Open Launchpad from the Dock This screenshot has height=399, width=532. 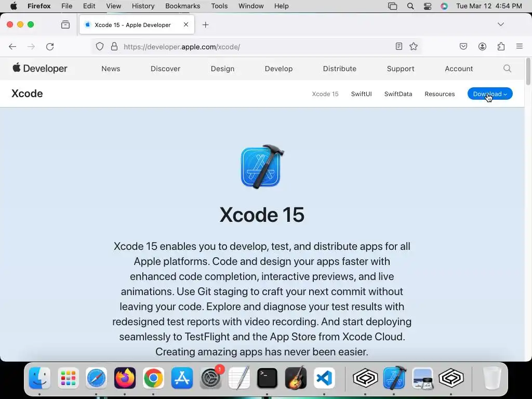68,378
